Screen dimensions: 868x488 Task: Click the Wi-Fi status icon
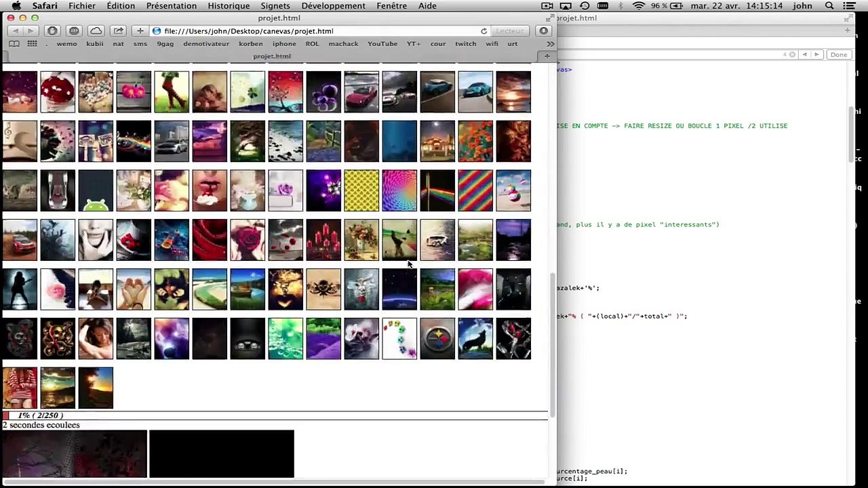point(639,6)
